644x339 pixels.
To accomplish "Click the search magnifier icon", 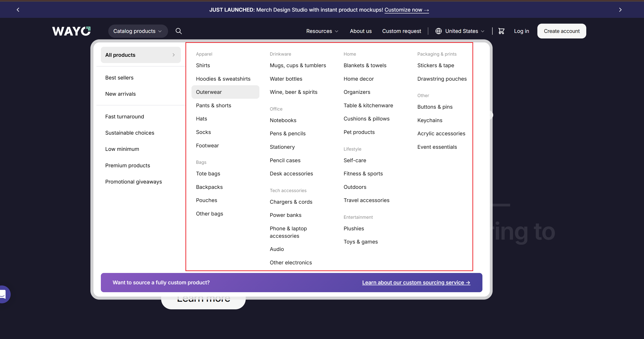I will point(179,31).
